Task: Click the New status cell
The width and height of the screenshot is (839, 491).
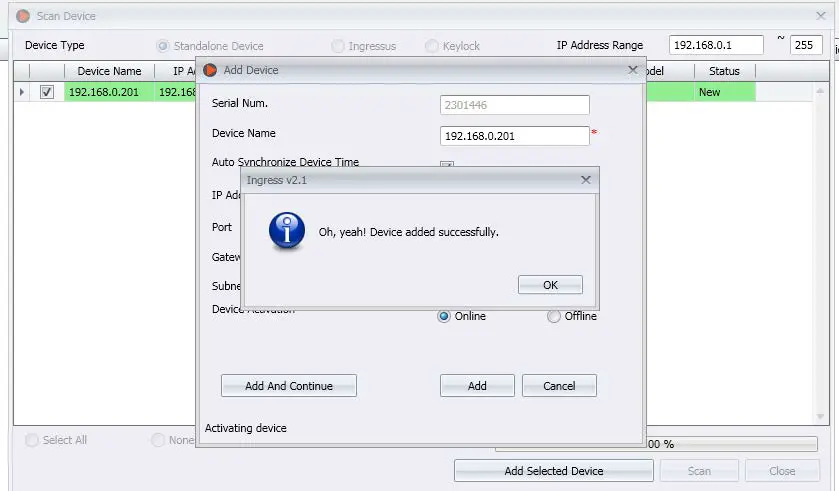Action: (x=724, y=92)
